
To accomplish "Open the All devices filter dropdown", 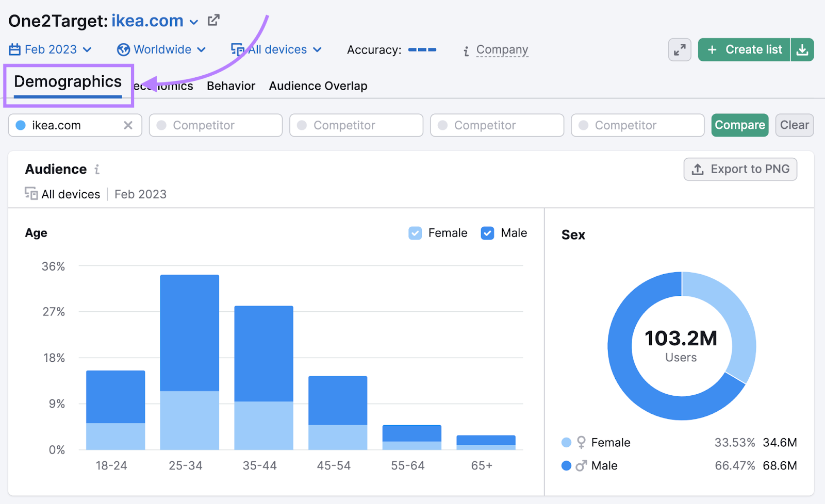I will coord(276,49).
